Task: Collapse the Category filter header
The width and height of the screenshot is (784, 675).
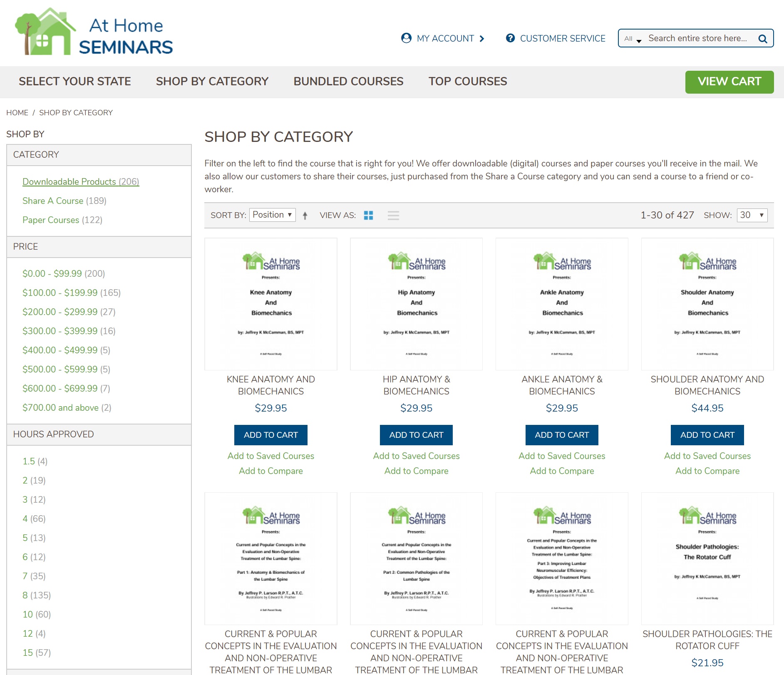Action: (99, 155)
